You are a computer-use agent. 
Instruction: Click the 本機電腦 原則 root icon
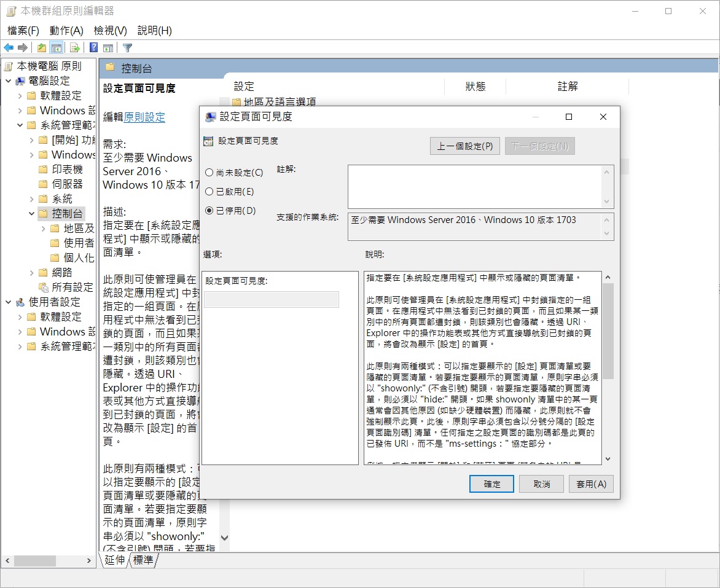[8, 66]
